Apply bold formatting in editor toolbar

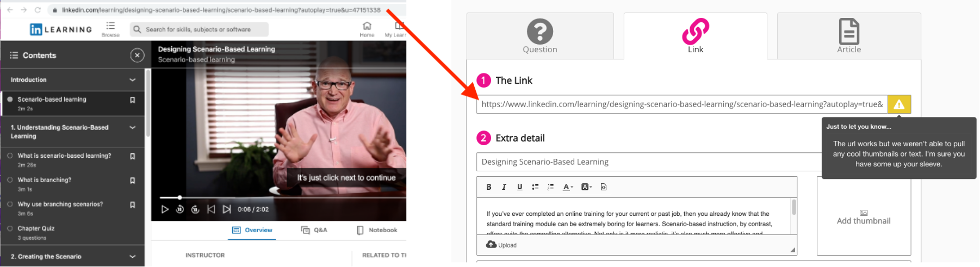[489, 187]
